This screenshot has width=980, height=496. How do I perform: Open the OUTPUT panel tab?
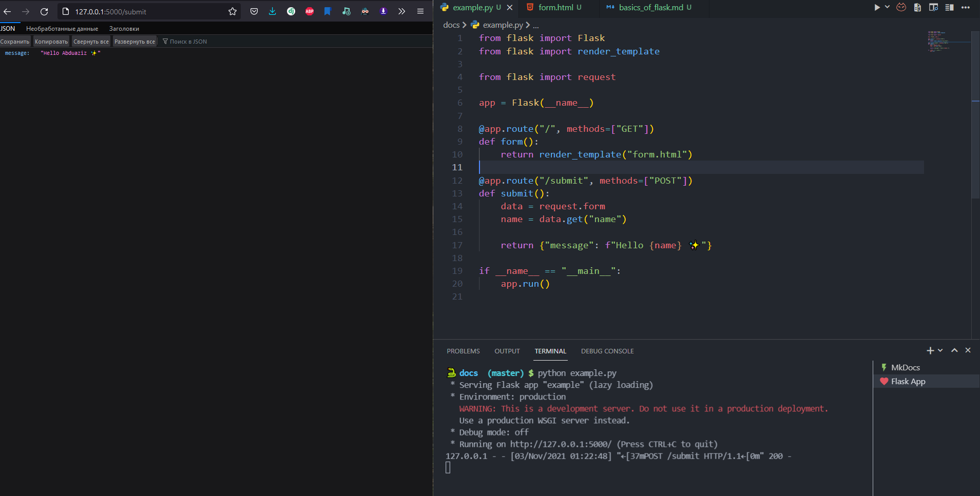pyautogui.click(x=507, y=351)
